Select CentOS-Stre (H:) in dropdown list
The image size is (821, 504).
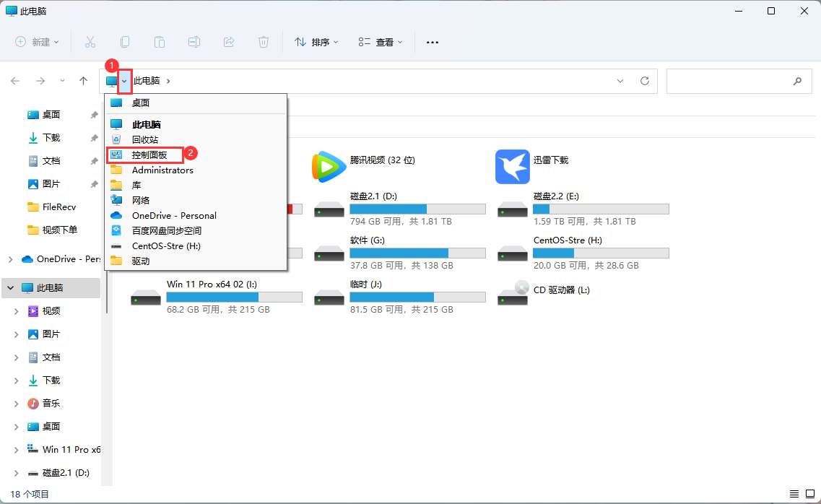click(x=196, y=246)
